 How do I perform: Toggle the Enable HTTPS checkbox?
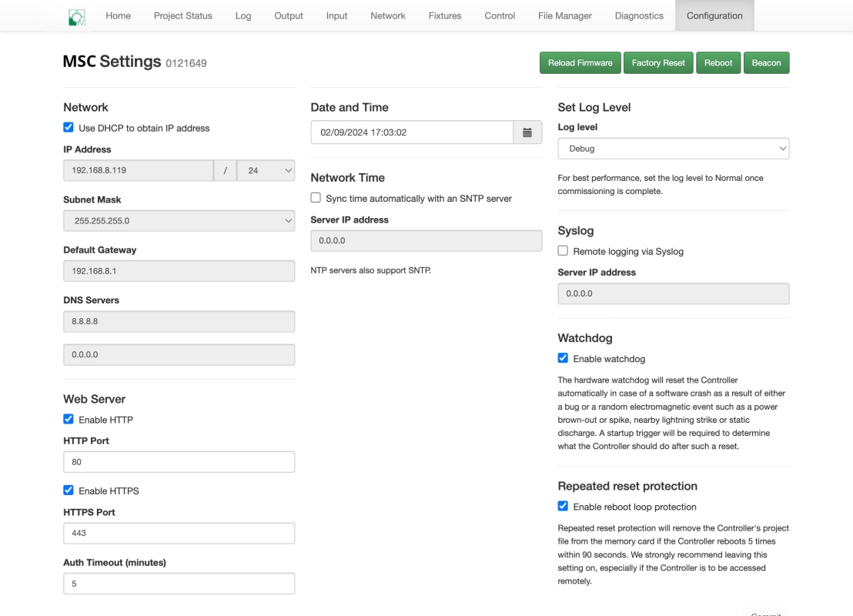[x=69, y=490]
